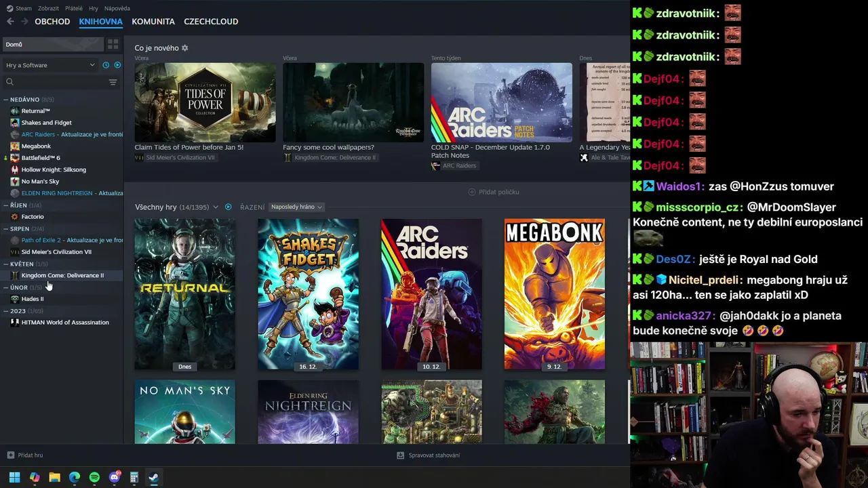Image resolution: width=868 pixels, height=488 pixels.
Task: Open the Hry a Software dropdown
Action: click(50, 65)
